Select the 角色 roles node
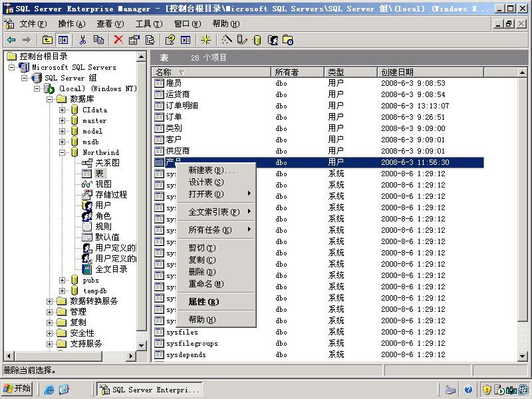This screenshot has height=399, width=532. (x=103, y=215)
